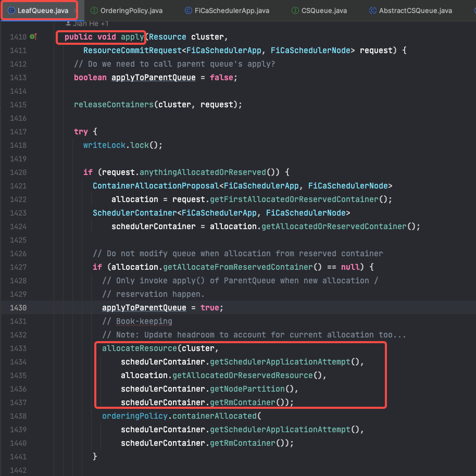Click the CSQueue.java interface icon
476x476 pixels.
295,10
